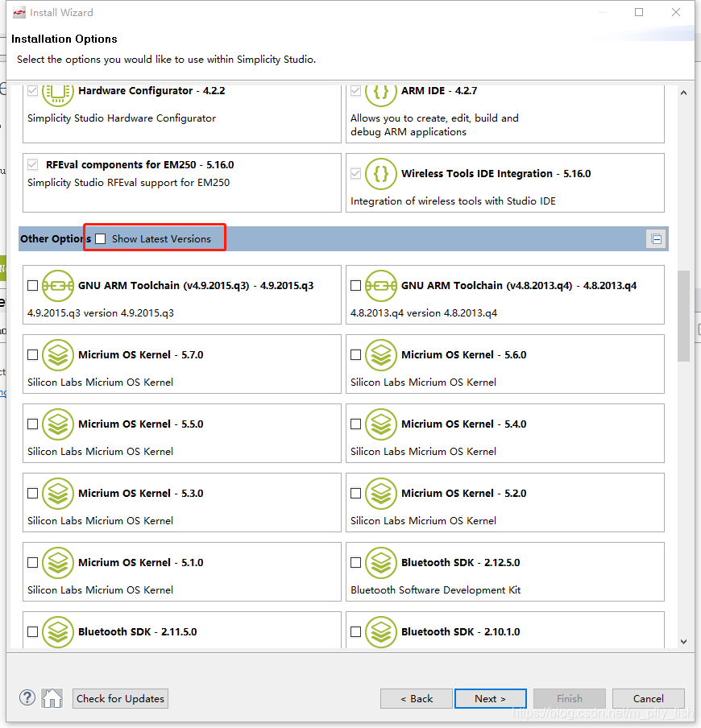
Task: Check GNU ARM Toolchain v4.9.2015.q3 option
Action: pos(32,286)
